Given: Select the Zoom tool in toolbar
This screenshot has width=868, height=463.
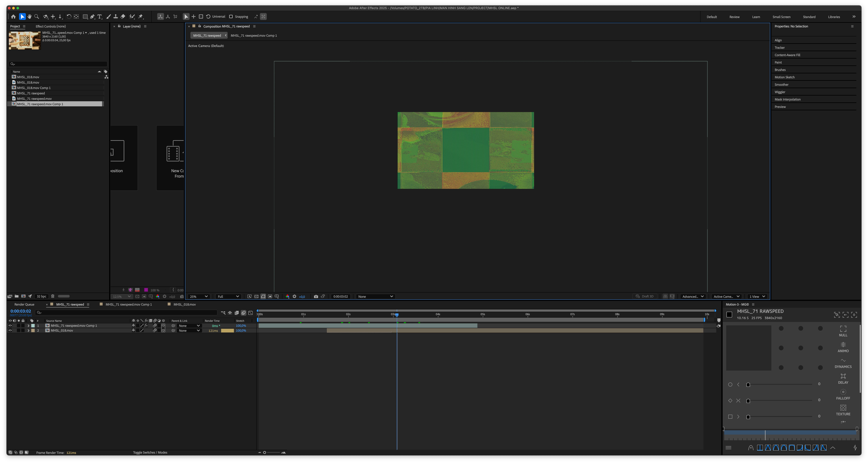Looking at the screenshot, I should coord(37,16).
